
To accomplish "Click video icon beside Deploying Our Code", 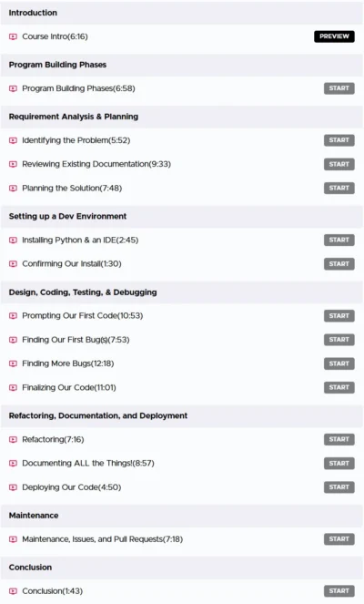I will click(13, 487).
